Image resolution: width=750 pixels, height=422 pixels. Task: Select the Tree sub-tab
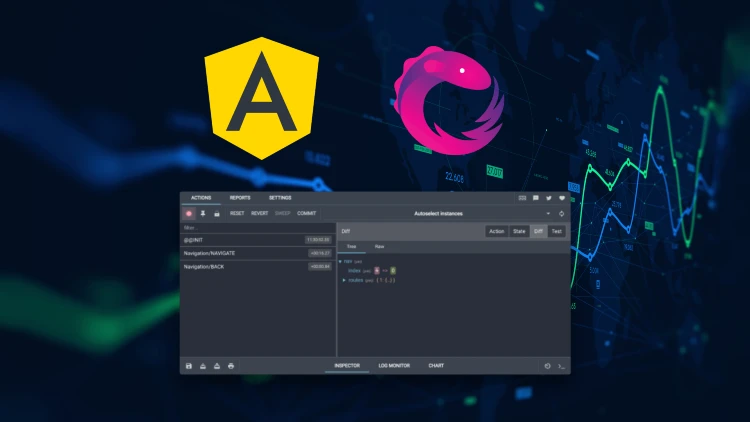click(x=352, y=246)
